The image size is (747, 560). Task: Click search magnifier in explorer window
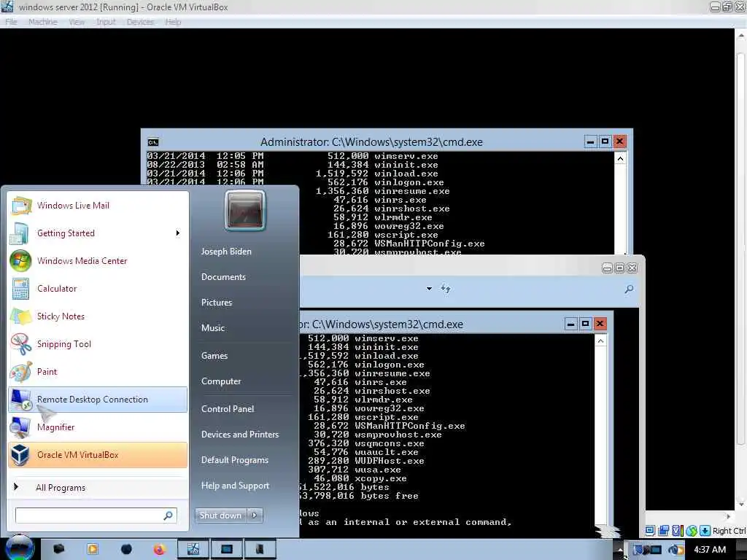pyautogui.click(x=629, y=289)
